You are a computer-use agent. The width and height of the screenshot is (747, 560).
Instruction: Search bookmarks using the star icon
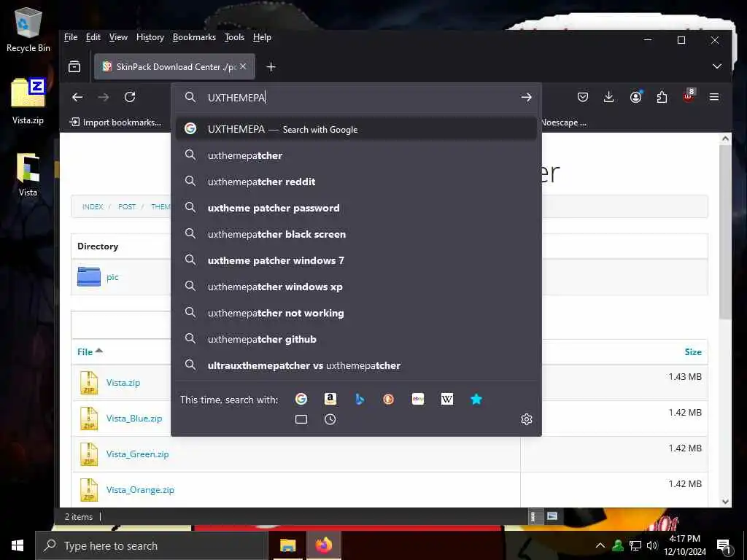pyautogui.click(x=476, y=399)
